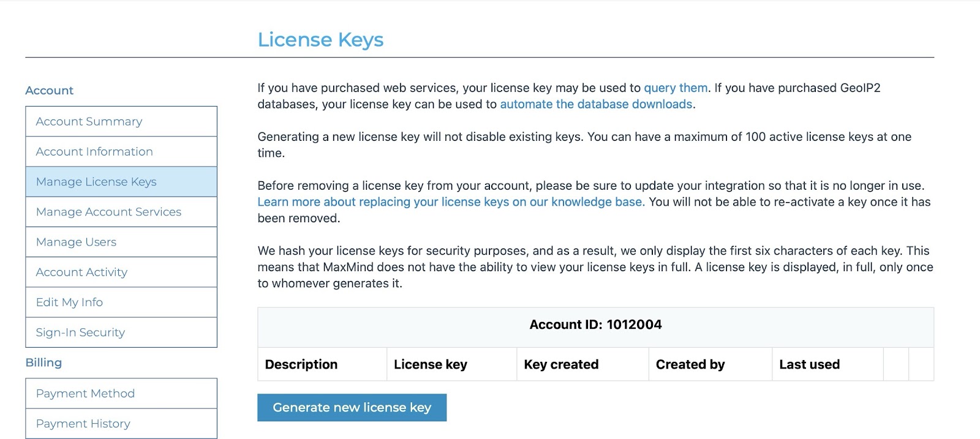Click the Created by column header
Image resolution: width=980 pixels, height=439 pixels.
(690, 364)
